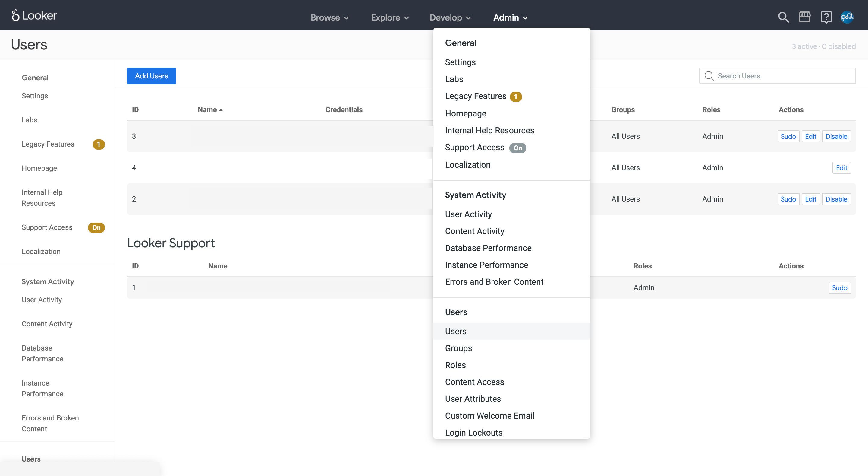Click the Support Access On badge in dropdown

point(517,148)
